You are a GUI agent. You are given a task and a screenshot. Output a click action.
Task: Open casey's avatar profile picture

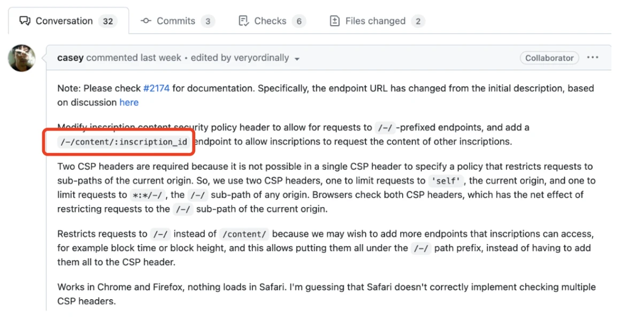[22, 58]
